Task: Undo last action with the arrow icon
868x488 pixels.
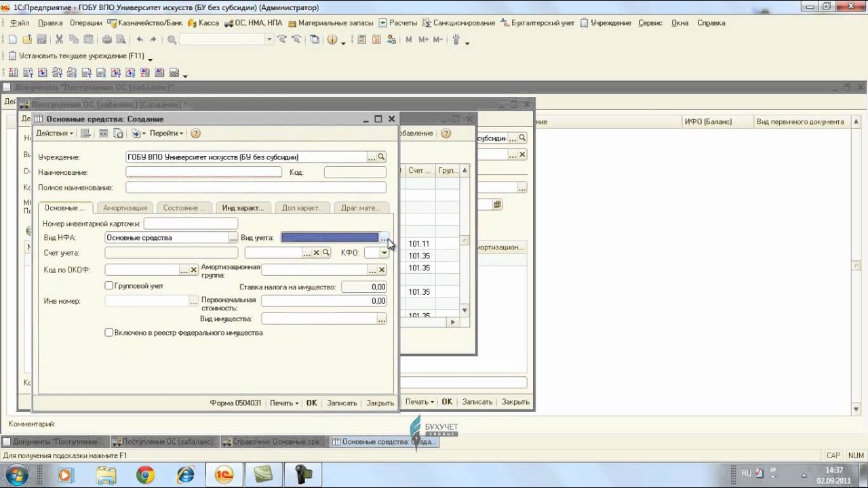Action: pos(140,40)
